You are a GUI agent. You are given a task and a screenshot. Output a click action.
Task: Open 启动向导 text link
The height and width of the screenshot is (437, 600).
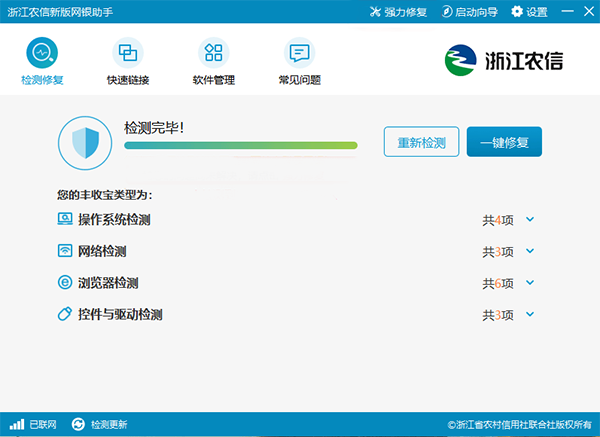[476, 12]
